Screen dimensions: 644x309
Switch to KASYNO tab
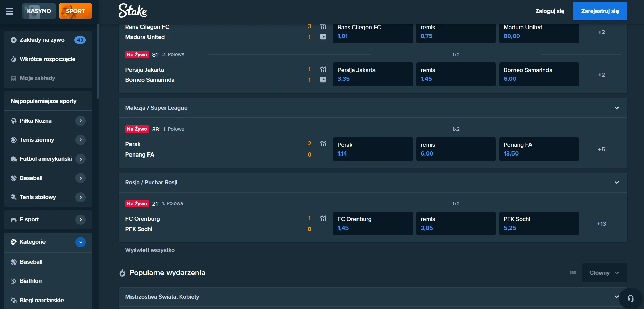(x=39, y=11)
